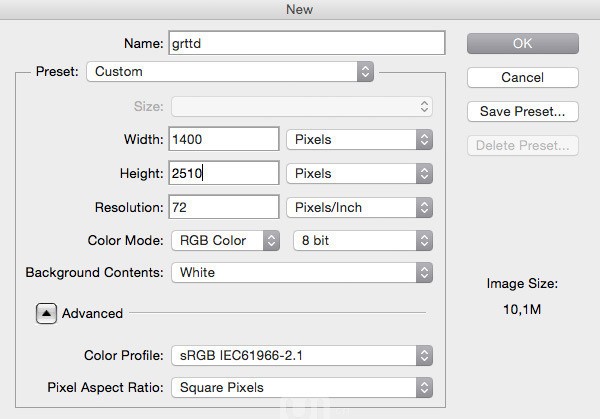Click the Resolution value field
The image size is (600, 419).
[x=225, y=207]
